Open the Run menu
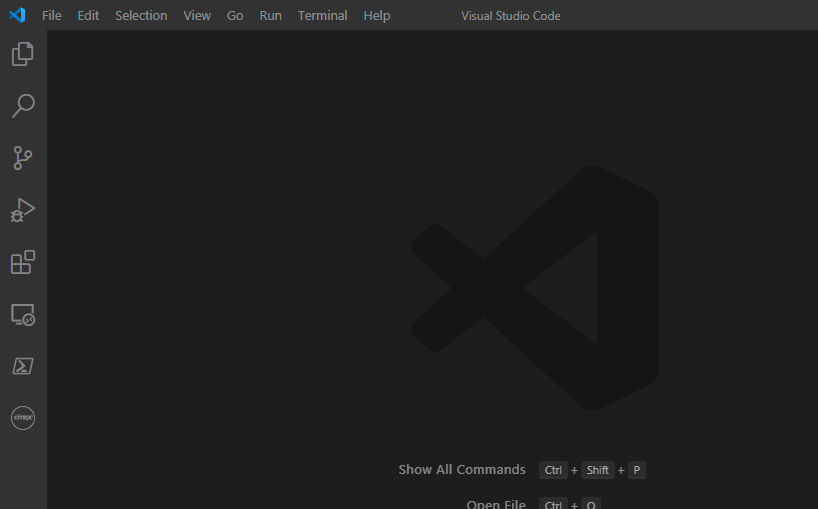 (270, 16)
